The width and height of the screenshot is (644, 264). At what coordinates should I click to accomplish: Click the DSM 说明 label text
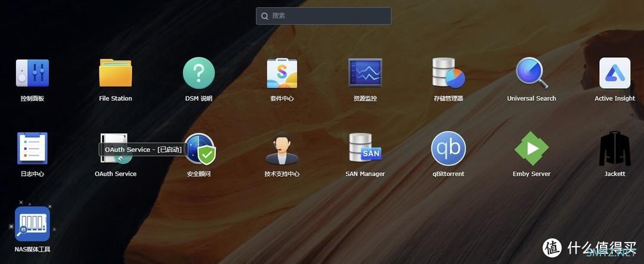[x=199, y=98]
